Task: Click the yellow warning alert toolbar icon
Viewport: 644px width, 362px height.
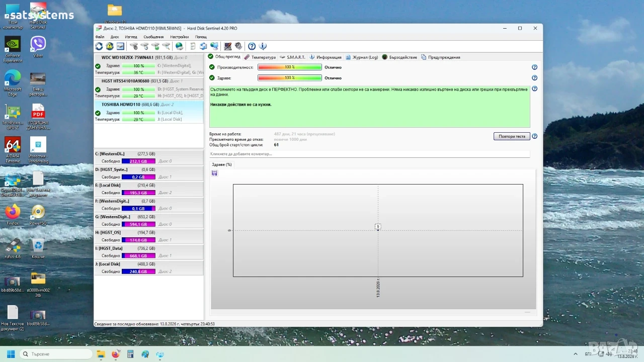Action: click(110, 46)
